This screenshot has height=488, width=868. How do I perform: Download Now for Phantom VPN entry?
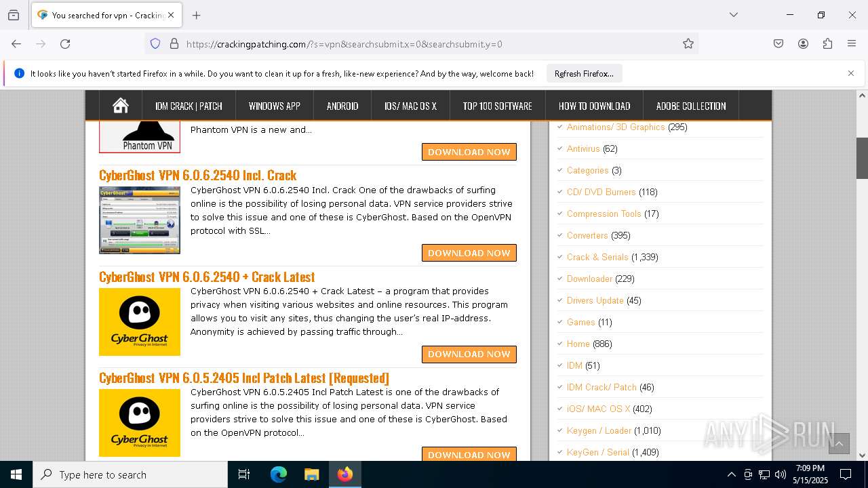click(469, 152)
